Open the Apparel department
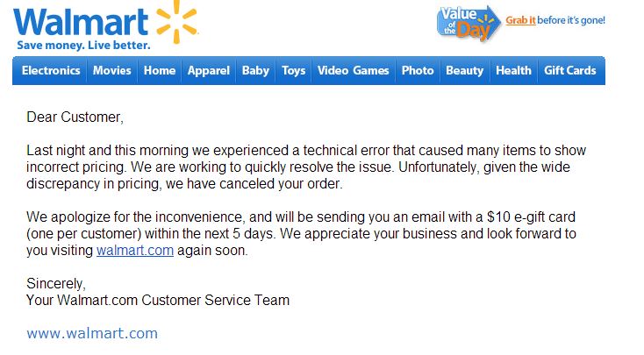 coord(208,71)
